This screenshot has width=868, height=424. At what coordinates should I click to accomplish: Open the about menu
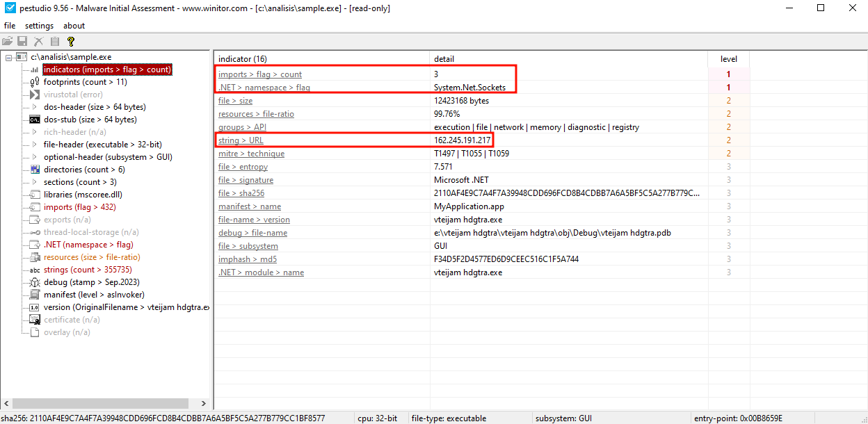click(74, 25)
